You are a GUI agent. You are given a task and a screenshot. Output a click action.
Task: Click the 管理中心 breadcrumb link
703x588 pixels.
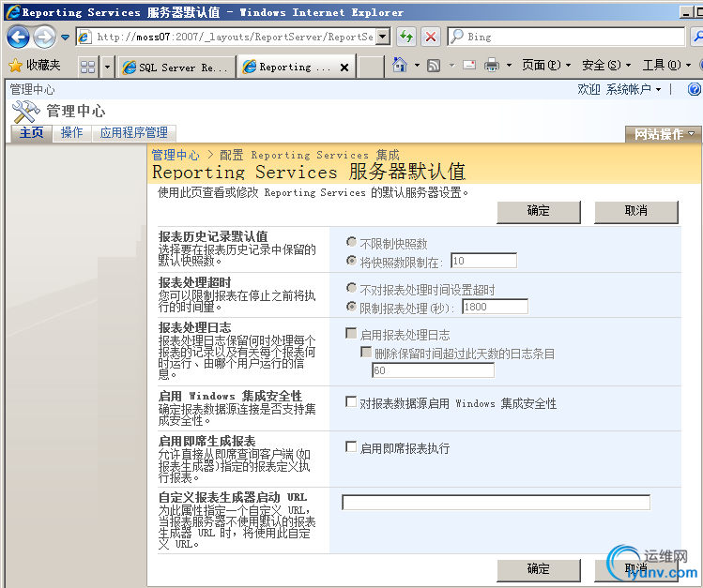(176, 155)
